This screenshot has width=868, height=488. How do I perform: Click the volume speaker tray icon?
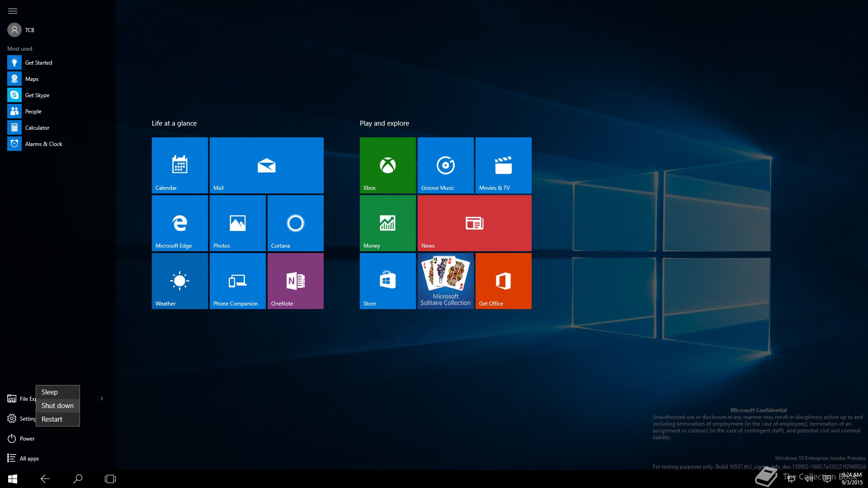[809, 479]
